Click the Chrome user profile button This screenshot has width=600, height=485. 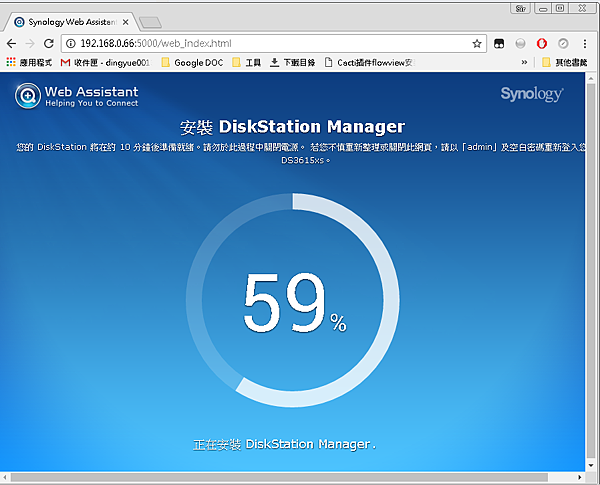click(x=520, y=8)
